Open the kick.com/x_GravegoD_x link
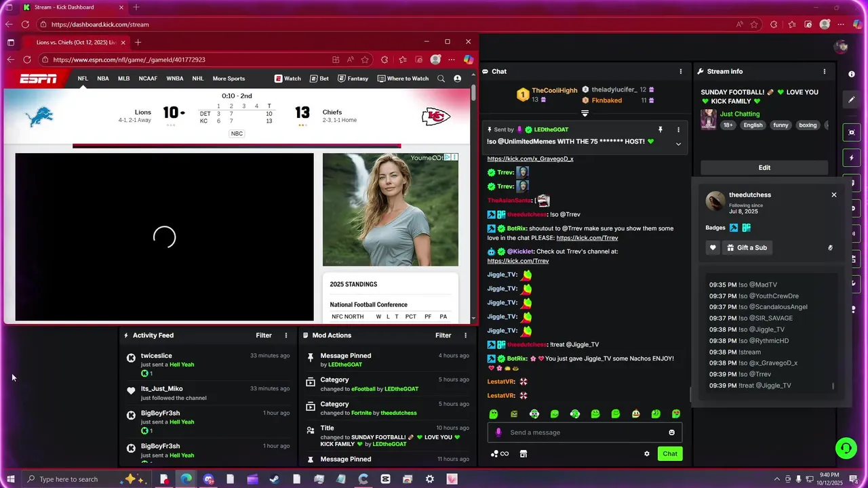Image resolution: width=868 pixels, height=488 pixels. 530,159
